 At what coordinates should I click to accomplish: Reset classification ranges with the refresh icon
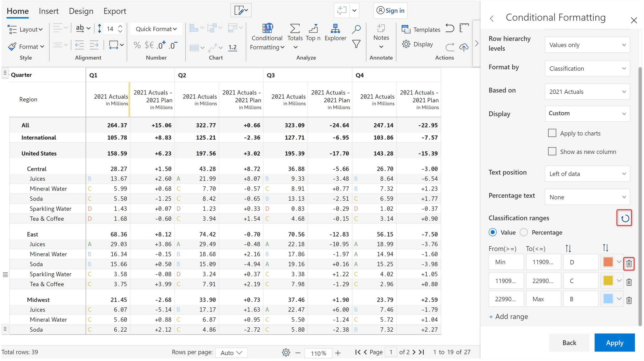[625, 218]
